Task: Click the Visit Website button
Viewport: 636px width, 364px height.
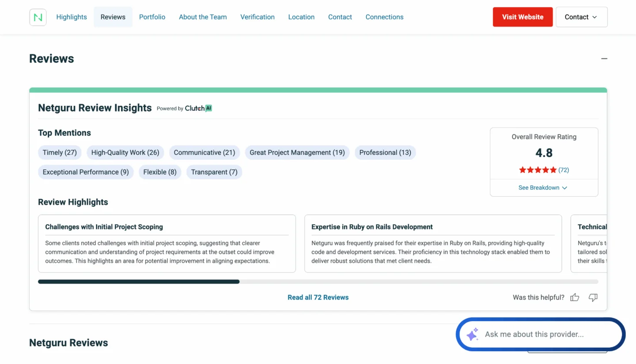Action: coord(522,17)
